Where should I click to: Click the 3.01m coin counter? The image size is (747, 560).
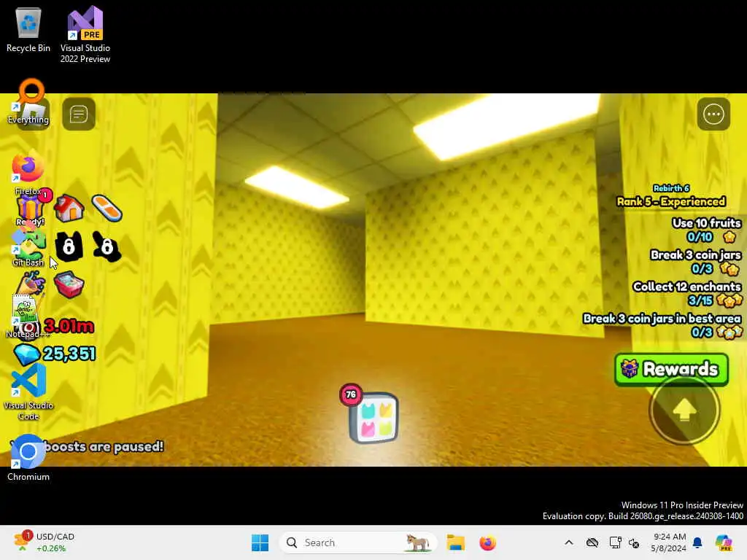pos(69,327)
